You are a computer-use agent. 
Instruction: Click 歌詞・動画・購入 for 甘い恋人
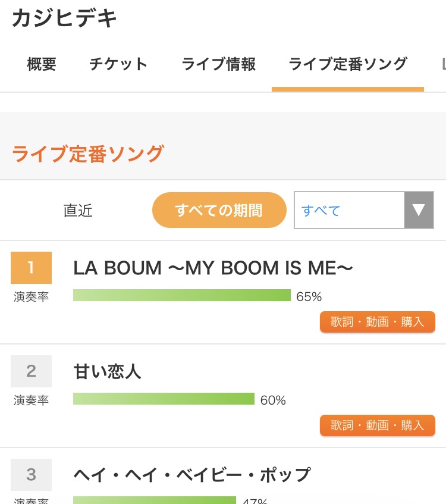tap(378, 425)
